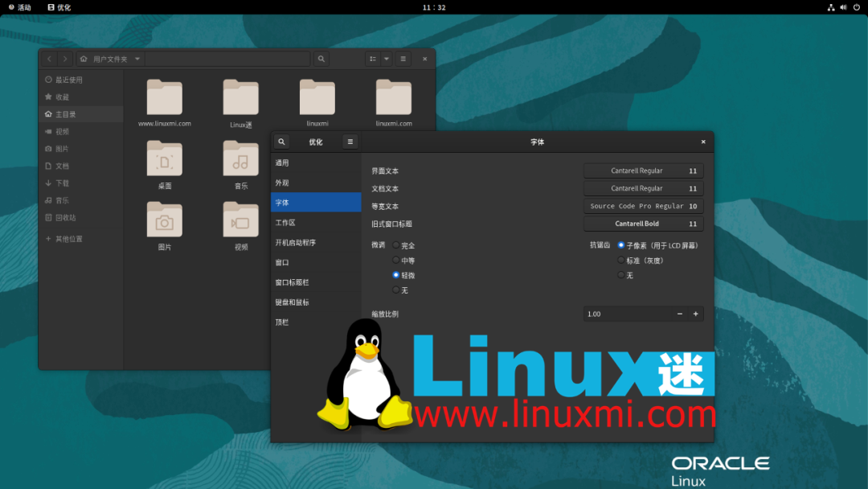Image resolution: width=868 pixels, height=489 pixels.
Task: Open 活动 Activities in top bar
Action: click(x=20, y=7)
